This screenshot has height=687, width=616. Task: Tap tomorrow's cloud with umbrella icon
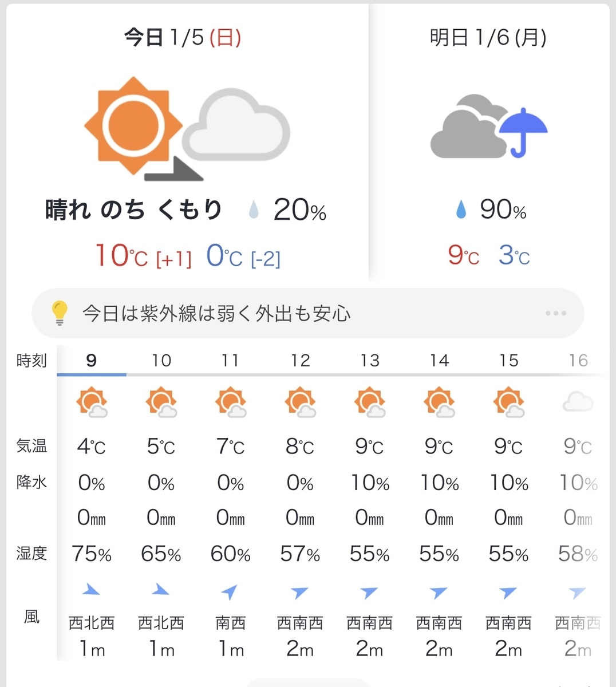point(489,126)
